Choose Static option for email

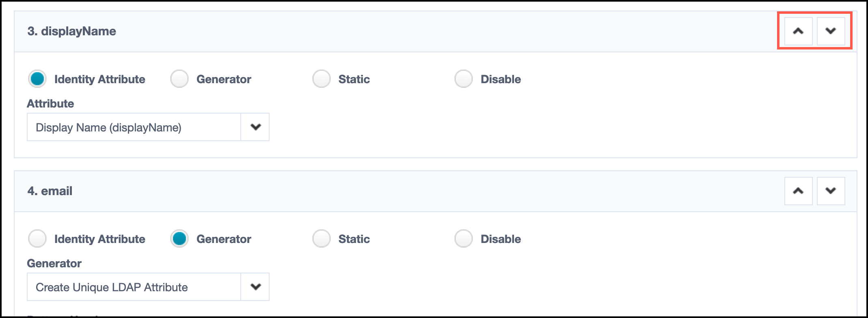click(321, 239)
